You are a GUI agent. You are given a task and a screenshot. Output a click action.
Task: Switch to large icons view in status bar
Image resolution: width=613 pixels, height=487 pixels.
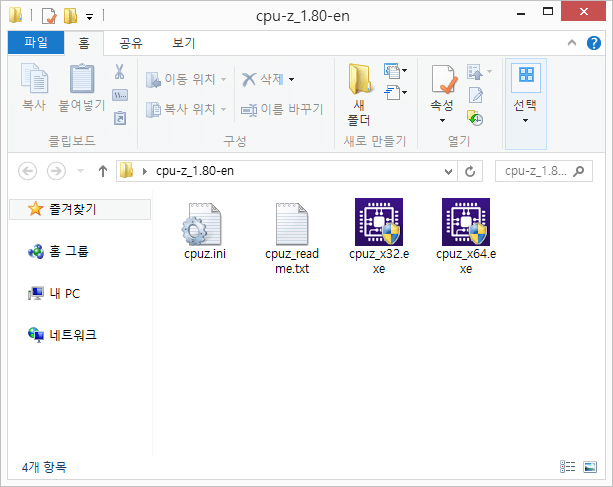point(592,466)
